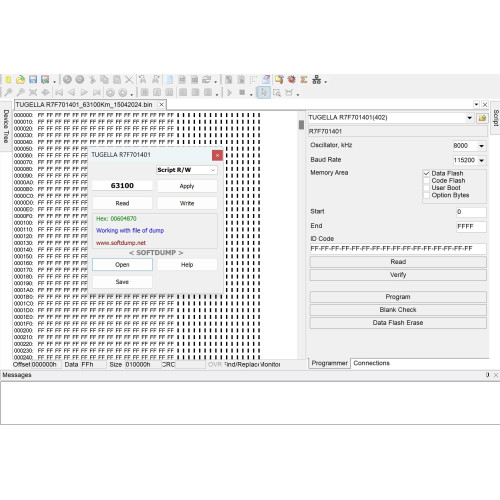The height and width of the screenshot is (500, 500).
Task: Click the Save floppy disk icon
Action: [33, 79]
